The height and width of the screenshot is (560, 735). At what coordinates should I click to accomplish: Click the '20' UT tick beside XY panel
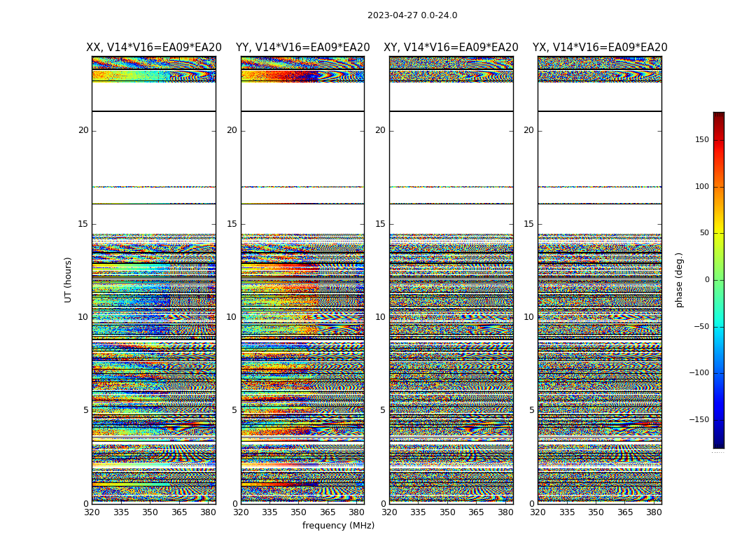coord(381,130)
